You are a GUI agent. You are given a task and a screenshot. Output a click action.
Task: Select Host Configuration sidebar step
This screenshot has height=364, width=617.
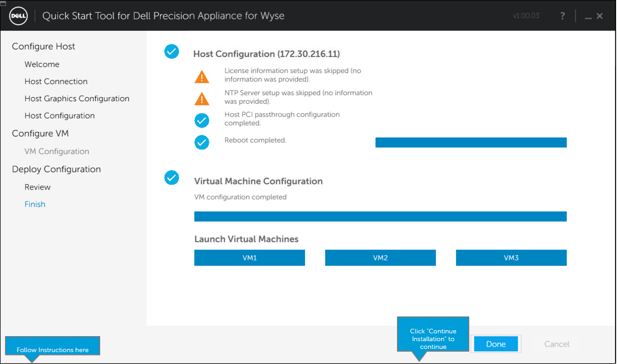pyautogui.click(x=59, y=116)
